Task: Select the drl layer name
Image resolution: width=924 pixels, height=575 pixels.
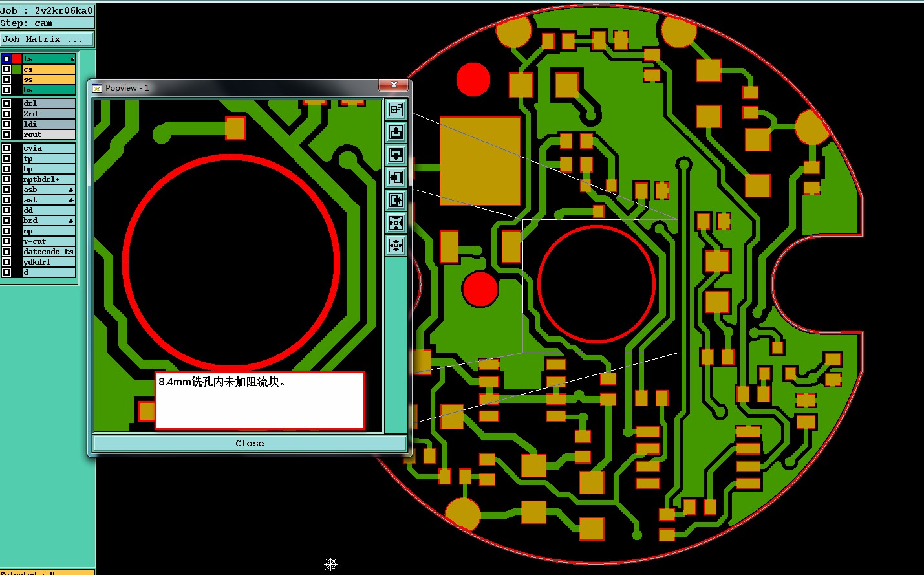Action: pos(49,103)
